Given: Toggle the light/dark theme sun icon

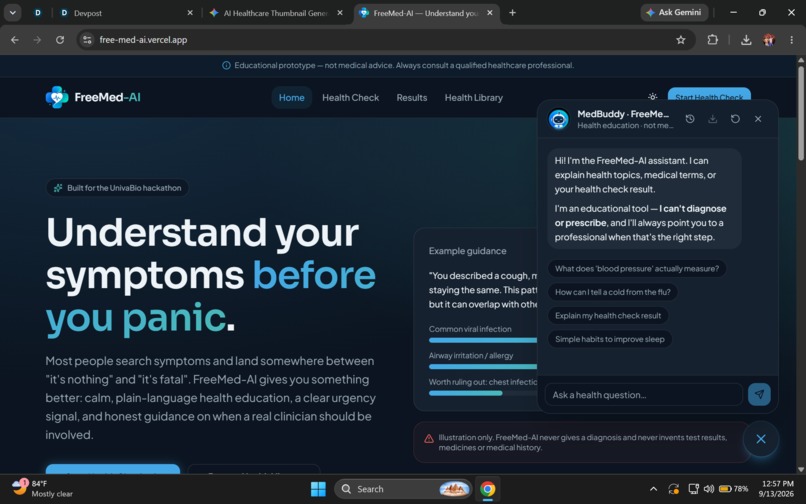Looking at the screenshot, I should [652, 97].
